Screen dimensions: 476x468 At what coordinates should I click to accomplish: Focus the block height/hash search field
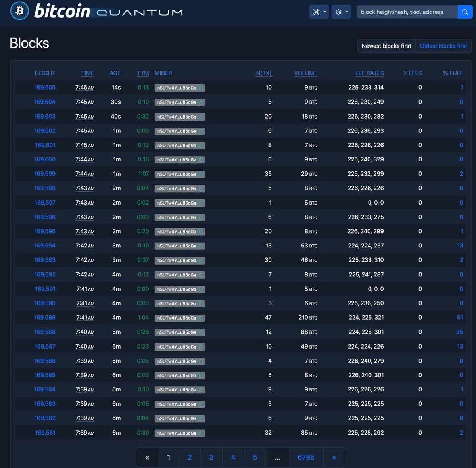[407, 12]
